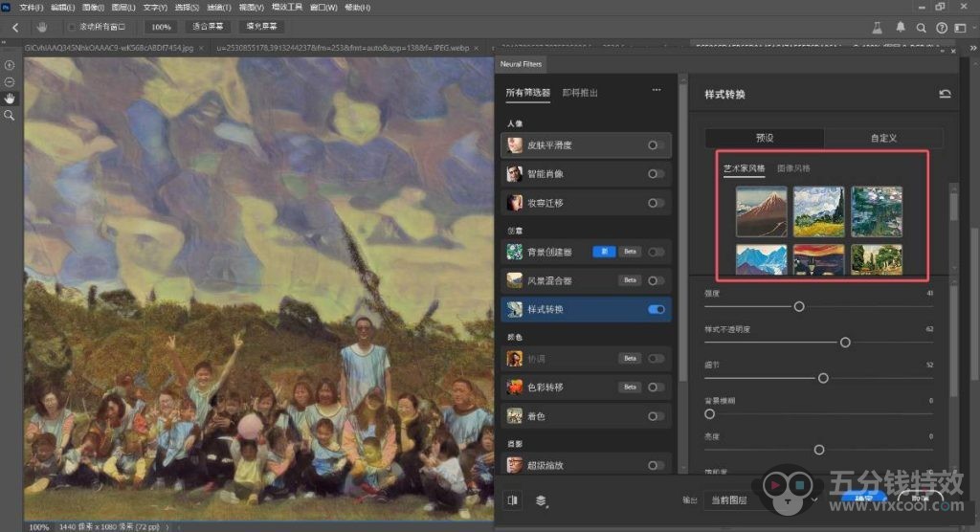Open the 窗口(W) menu
Viewport: 980px width, 532px height.
(323, 8)
